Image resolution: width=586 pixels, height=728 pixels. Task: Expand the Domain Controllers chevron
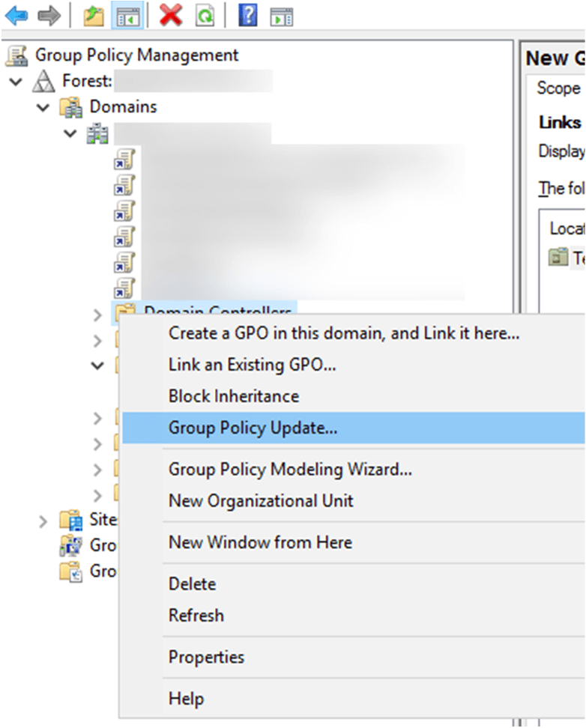[x=97, y=315]
